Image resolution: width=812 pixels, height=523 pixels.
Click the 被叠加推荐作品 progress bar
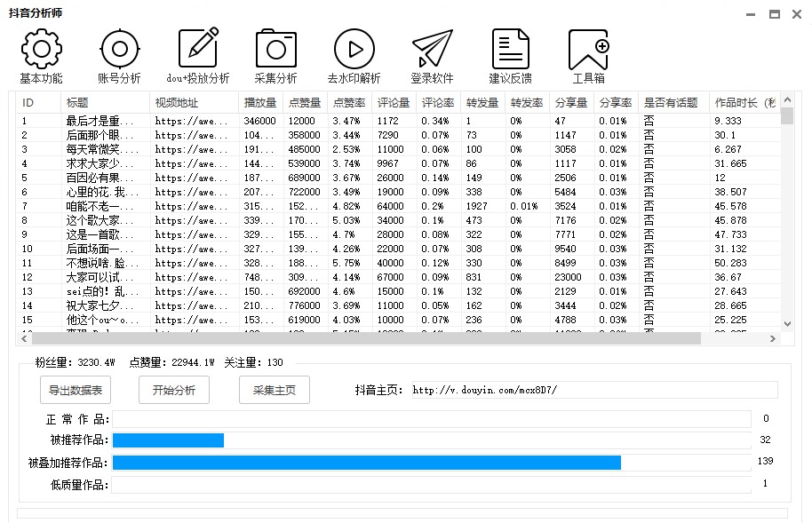pyautogui.click(x=432, y=463)
